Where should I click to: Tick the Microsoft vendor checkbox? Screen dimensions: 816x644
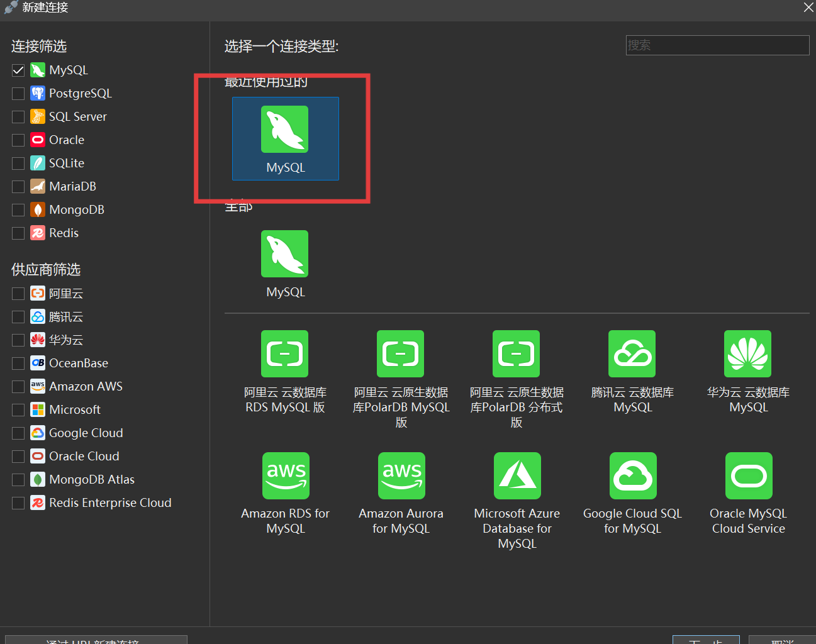click(18, 410)
